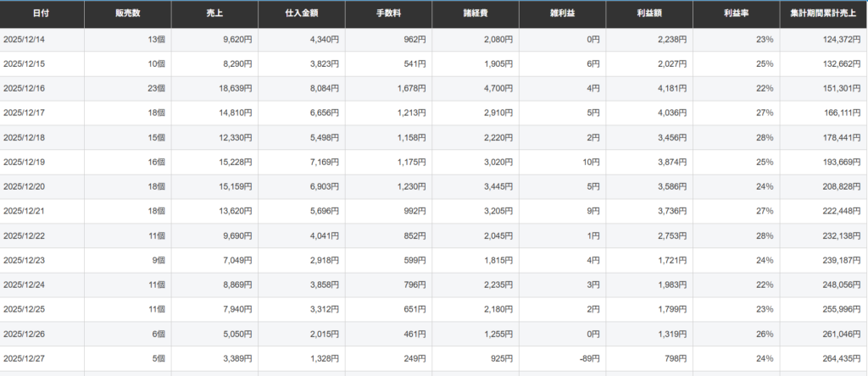Image resolution: width=868 pixels, height=376 pixels.
Task: Select the 集計期間累計売上 column header
Action: coord(822,14)
